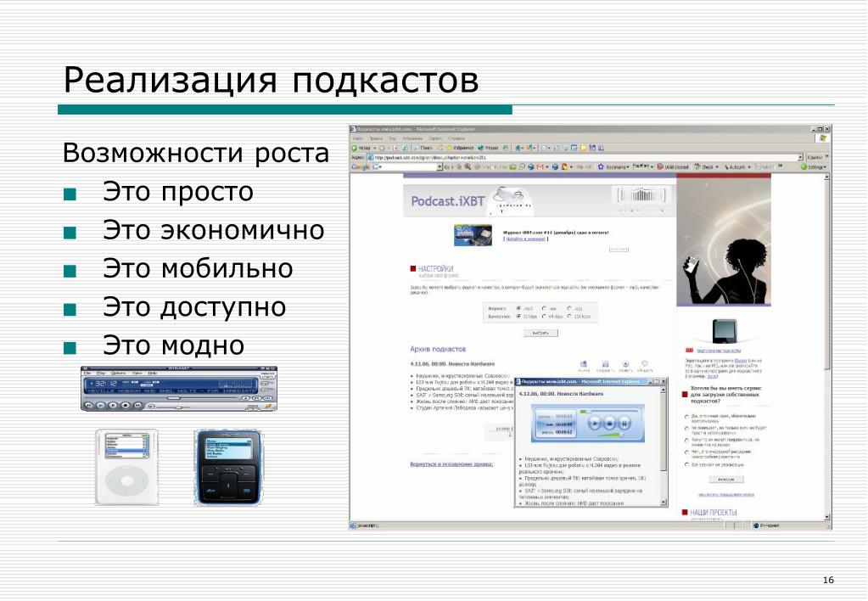Open the Правка menu
This screenshot has width=868, height=601.
[375, 138]
